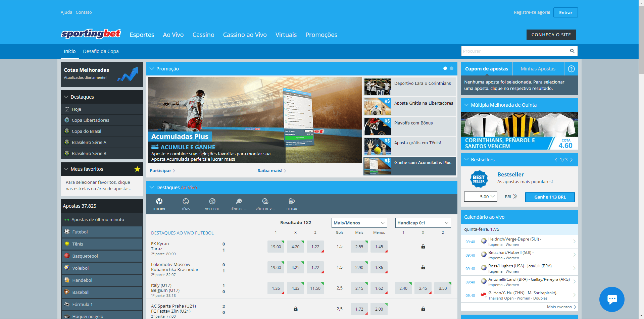The width and height of the screenshot is (644, 319).
Task: Click the Sportingbet logo
Action: (x=91, y=34)
